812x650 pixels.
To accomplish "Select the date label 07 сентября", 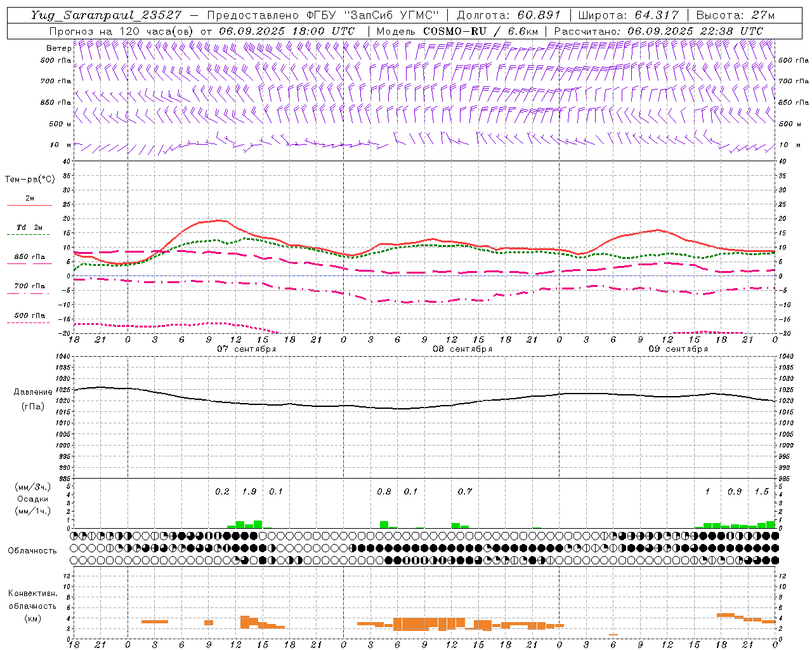I will [246, 349].
